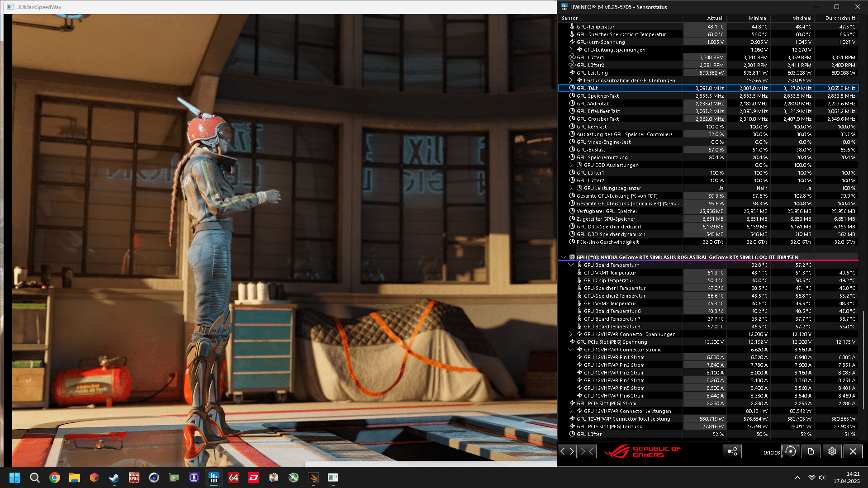This screenshot has width=868, height=488.
Task: Open the last taskbar monitoring window icon
Action: 333,478
